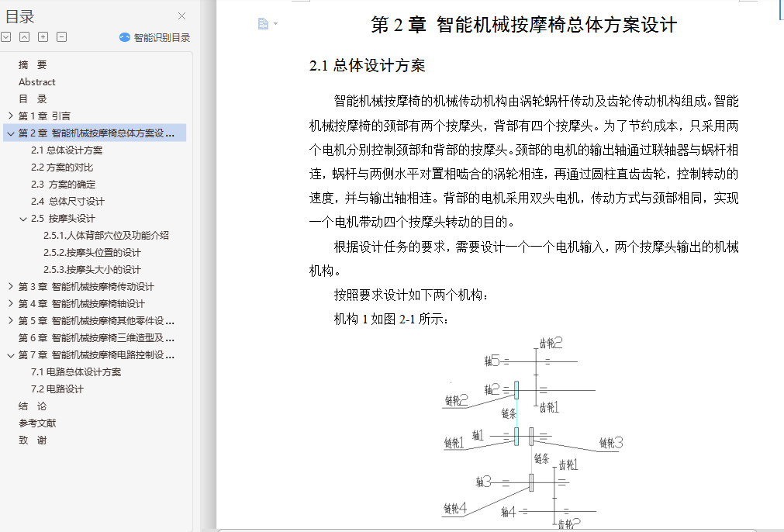Click the heading 2.1 总体设计方案 in the document
Viewport: 784px width, 532px height.
(367, 65)
